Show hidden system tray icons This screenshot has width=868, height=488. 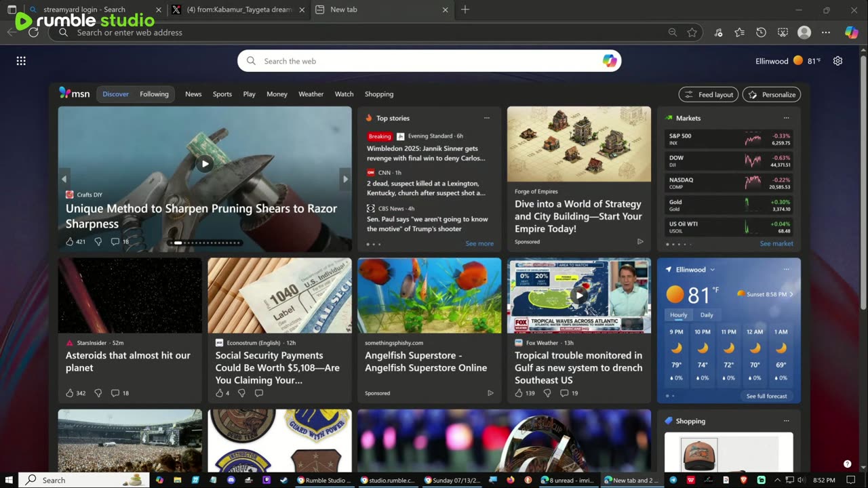pos(777,480)
